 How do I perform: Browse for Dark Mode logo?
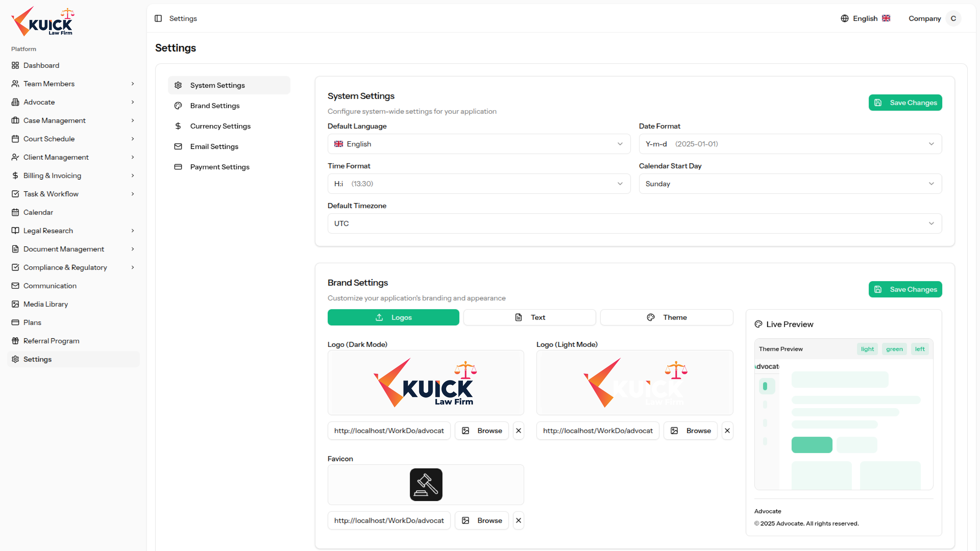point(482,431)
